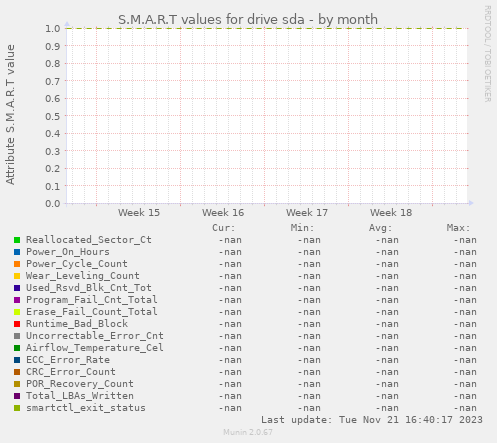Click the 1.0 y-axis tick label

[x=53, y=28]
